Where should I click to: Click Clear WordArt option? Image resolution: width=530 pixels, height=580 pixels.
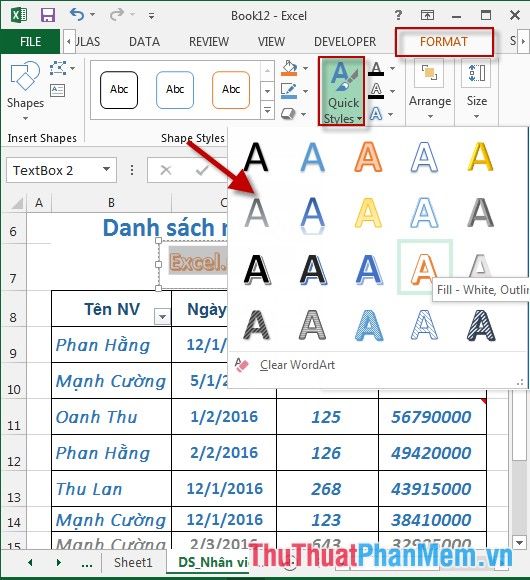pyautogui.click(x=297, y=365)
